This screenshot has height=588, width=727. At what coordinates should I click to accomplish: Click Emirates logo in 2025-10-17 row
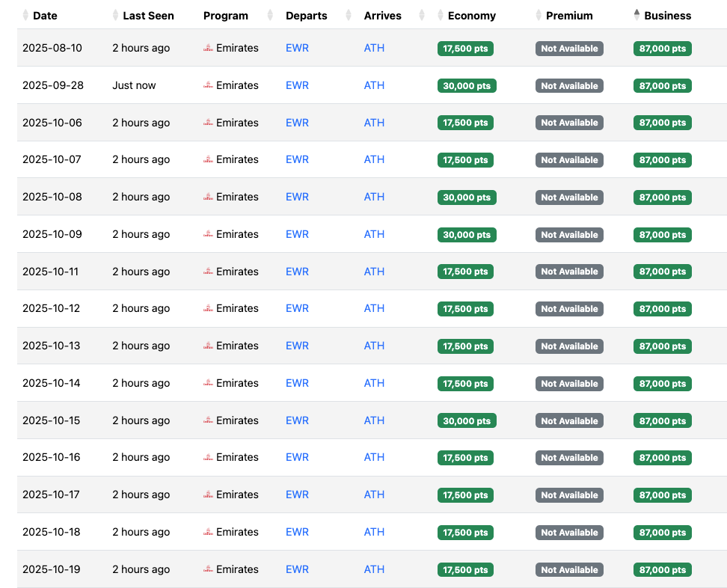coord(208,494)
